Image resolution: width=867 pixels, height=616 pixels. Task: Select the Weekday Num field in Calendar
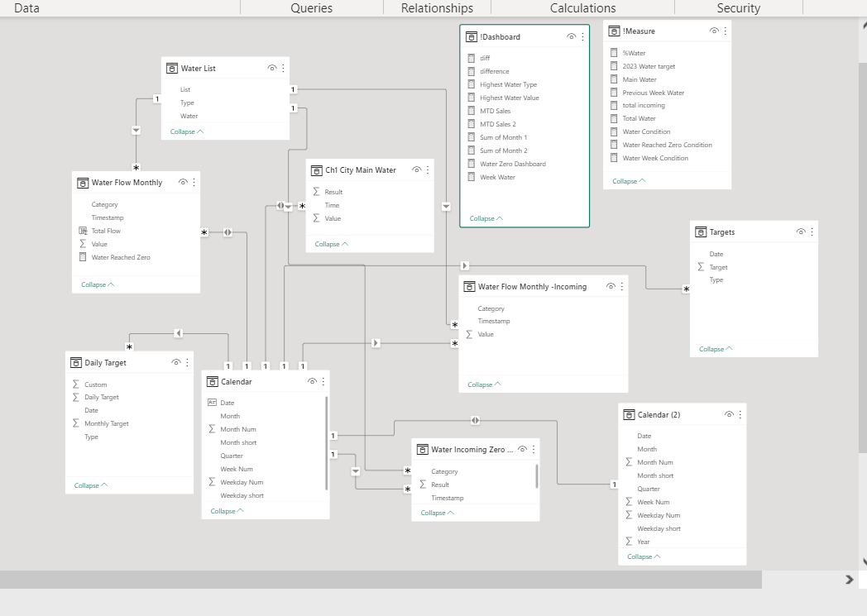coord(242,482)
